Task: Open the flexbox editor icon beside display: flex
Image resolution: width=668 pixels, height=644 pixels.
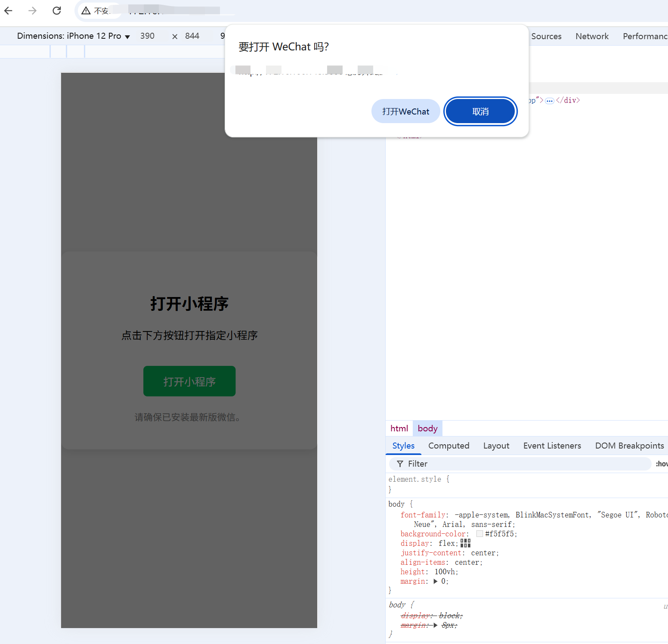Action: tap(465, 543)
